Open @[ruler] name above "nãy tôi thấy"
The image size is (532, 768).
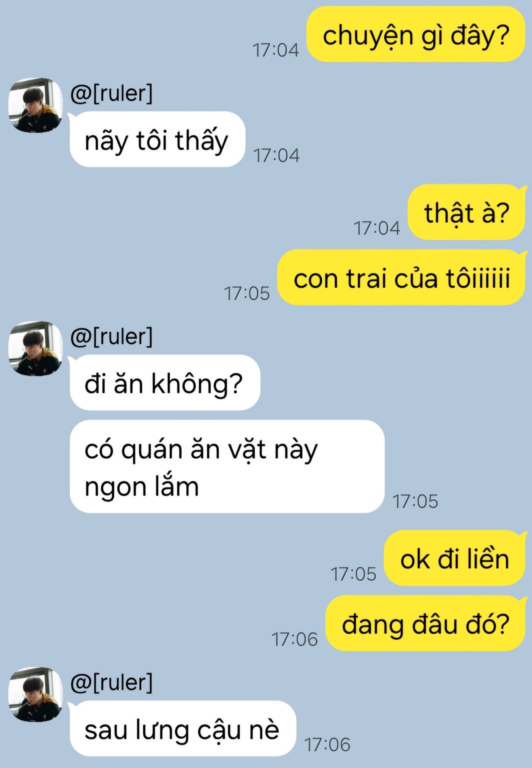pyautogui.click(x=112, y=94)
